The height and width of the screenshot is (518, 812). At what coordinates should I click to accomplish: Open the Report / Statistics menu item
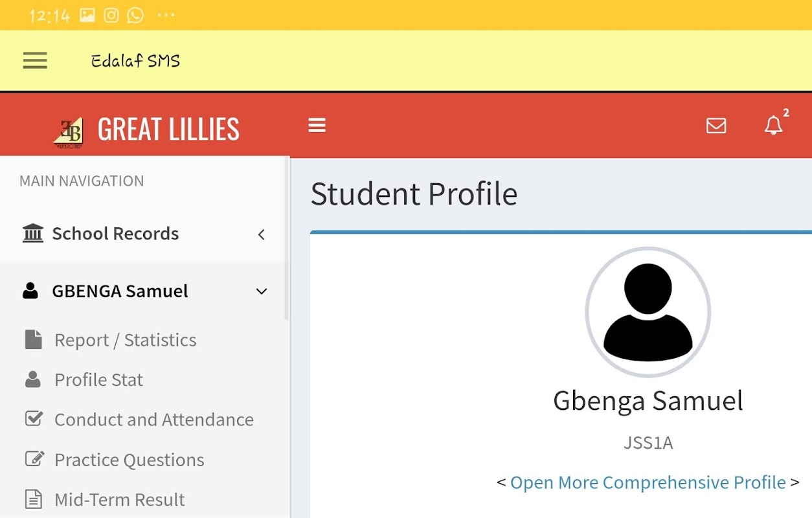tap(125, 340)
